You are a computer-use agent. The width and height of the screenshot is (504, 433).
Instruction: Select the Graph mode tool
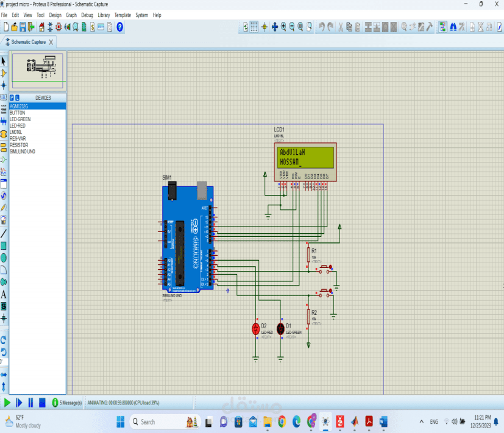(4, 172)
